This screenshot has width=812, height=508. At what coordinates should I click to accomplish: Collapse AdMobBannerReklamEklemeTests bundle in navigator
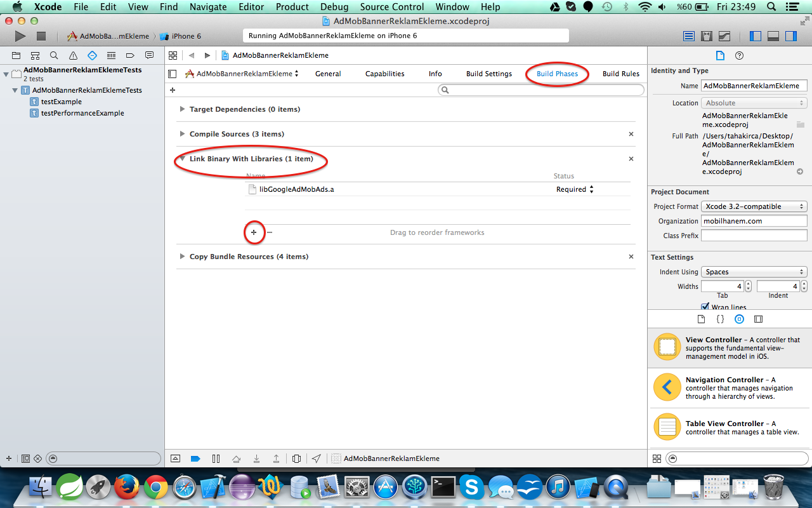(x=6, y=74)
